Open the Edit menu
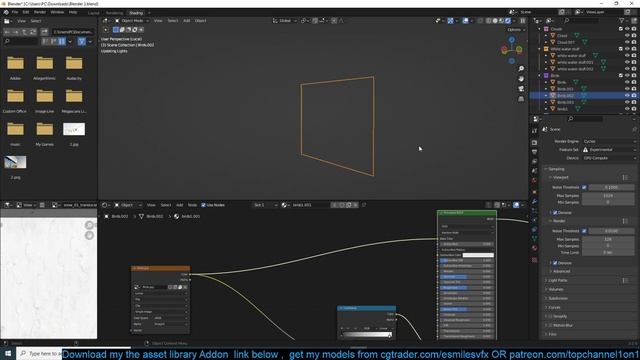 pos(26,12)
